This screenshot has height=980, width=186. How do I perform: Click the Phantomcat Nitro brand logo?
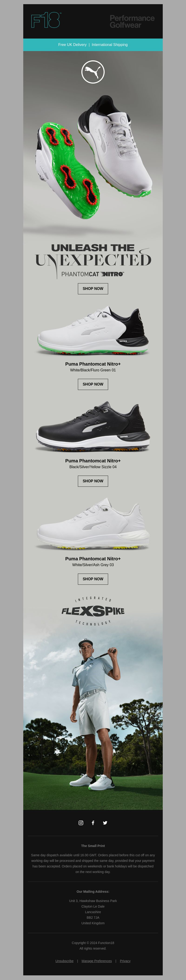(x=93, y=274)
